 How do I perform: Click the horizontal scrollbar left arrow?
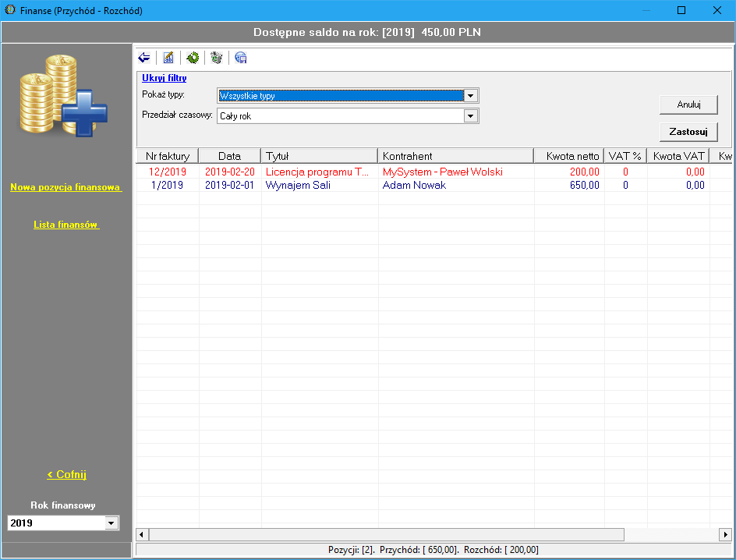142,534
